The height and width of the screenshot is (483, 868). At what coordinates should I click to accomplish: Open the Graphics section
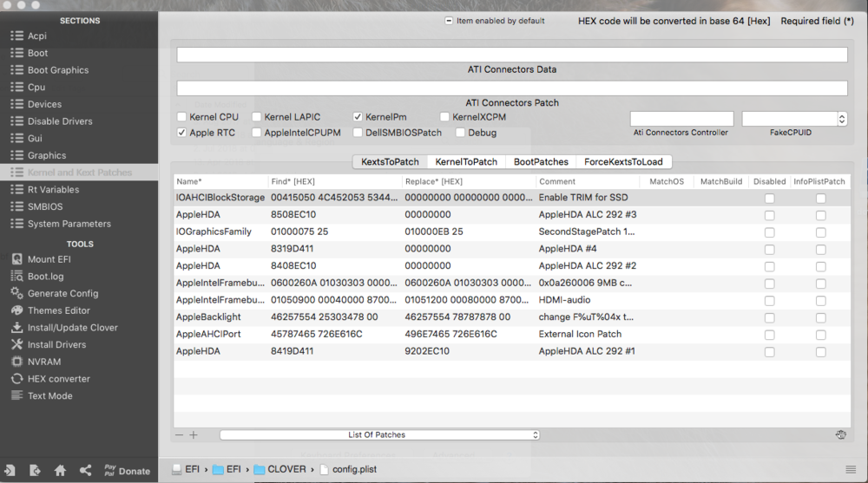click(47, 155)
